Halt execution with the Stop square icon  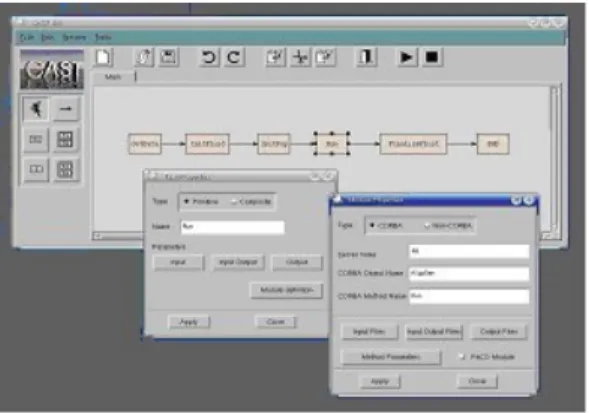(432, 57)
